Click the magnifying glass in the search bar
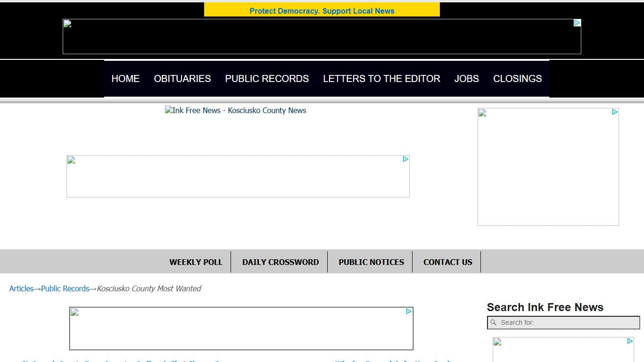 coord(494,322)
